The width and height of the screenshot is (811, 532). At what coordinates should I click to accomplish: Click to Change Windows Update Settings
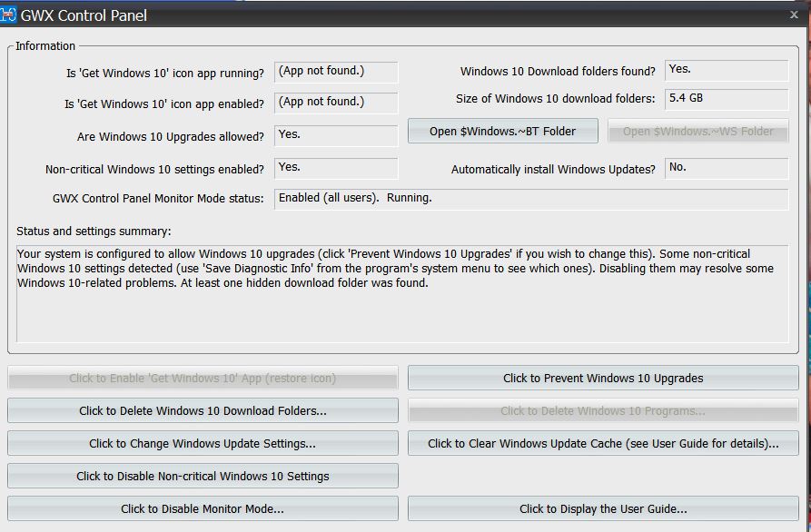203,443
